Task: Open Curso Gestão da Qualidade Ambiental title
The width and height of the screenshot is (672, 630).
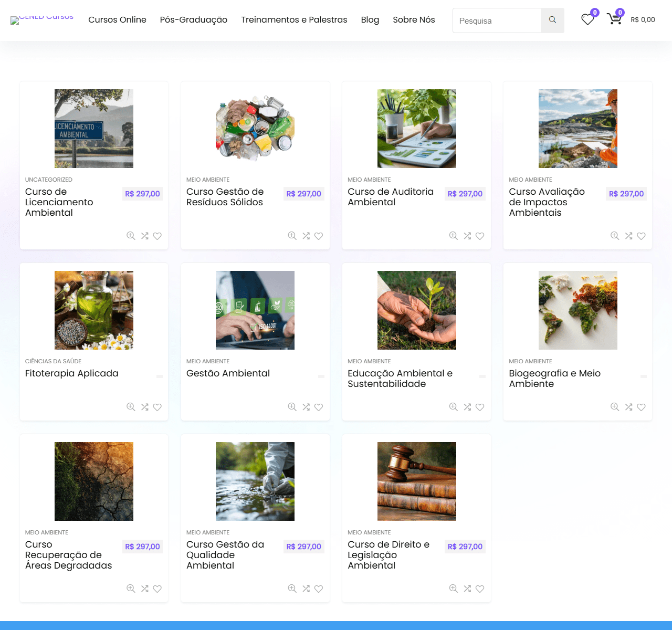Action: pyautogui.click(x=225, y=555)
